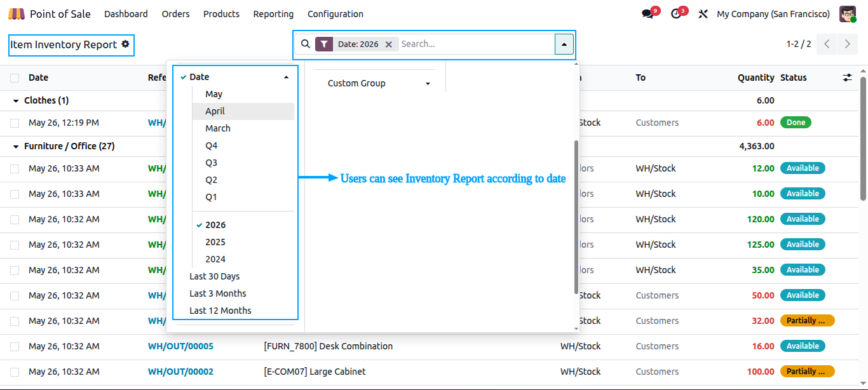The width and height of the screenshot is (868, 390).
Task: Check the Clothes row May 26, 12:19 PM
Action: tap(15, 123)
